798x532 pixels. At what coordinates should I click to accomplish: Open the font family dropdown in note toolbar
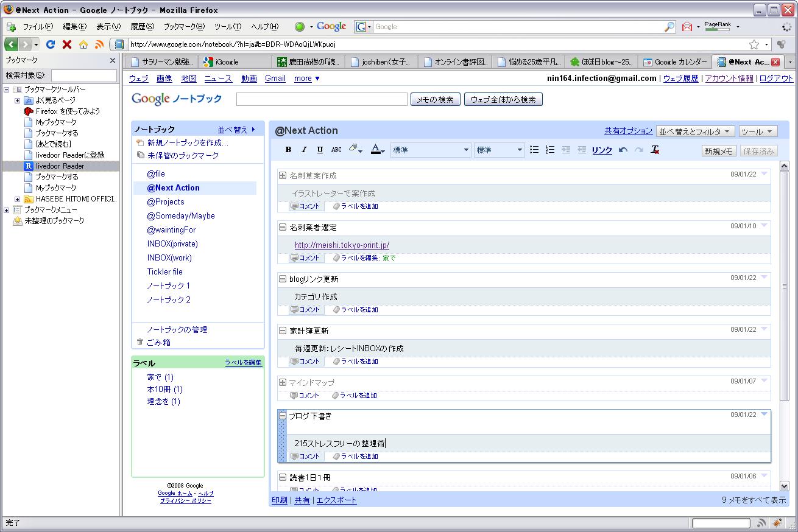431,150
